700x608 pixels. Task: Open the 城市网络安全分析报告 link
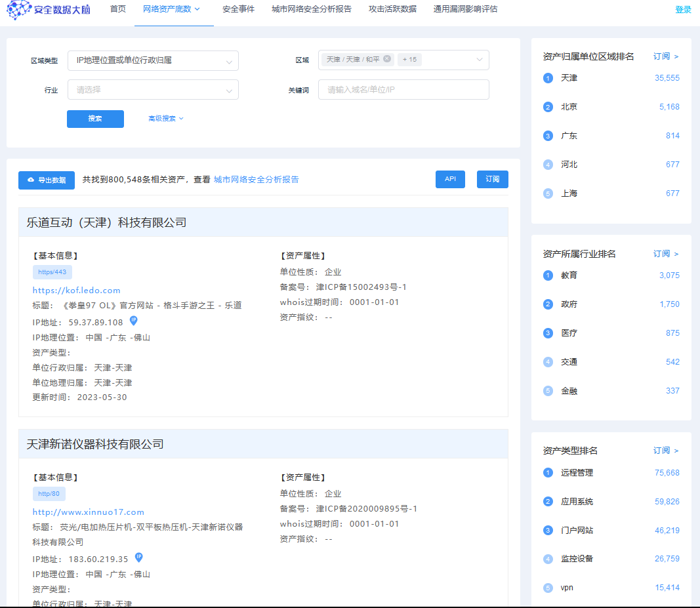pyautogui.click(x=257, y=178)
